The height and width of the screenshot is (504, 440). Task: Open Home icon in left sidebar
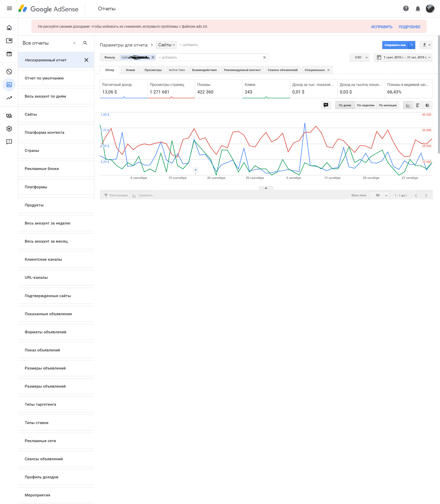click(9, 28)
